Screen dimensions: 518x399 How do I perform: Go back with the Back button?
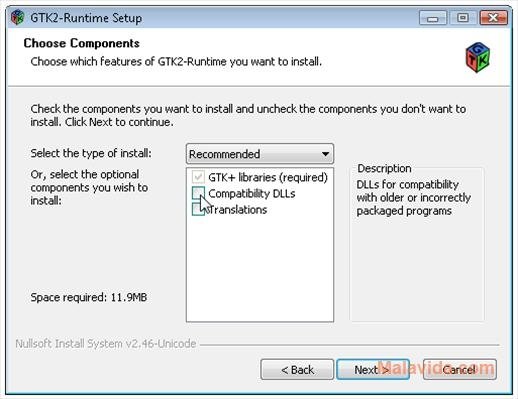coord(297,369)
